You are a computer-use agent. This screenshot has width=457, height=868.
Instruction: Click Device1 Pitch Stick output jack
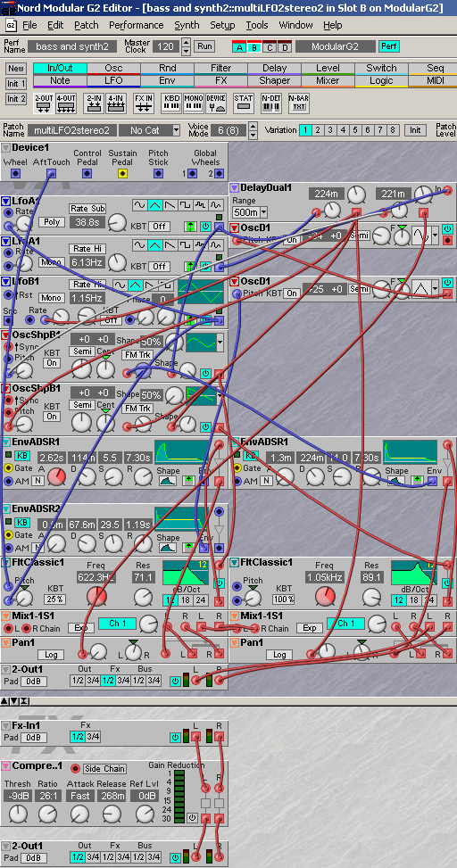pos(158,173)
